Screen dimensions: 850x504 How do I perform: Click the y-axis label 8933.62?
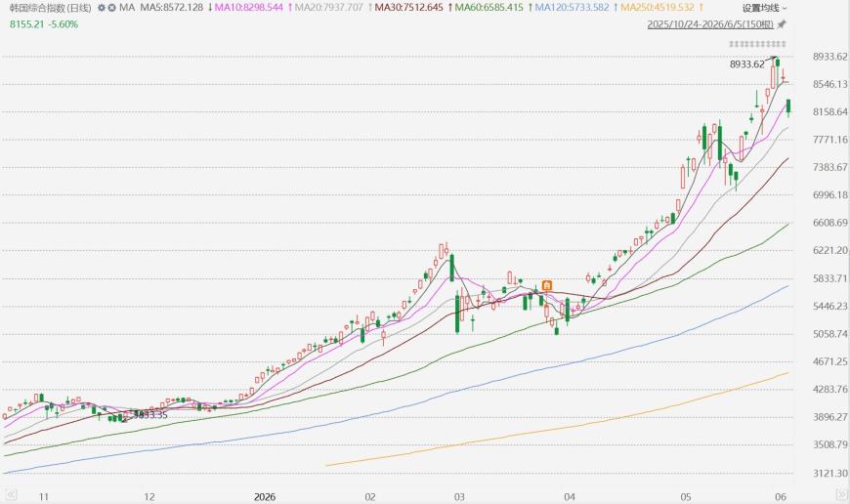coord(829,57)
